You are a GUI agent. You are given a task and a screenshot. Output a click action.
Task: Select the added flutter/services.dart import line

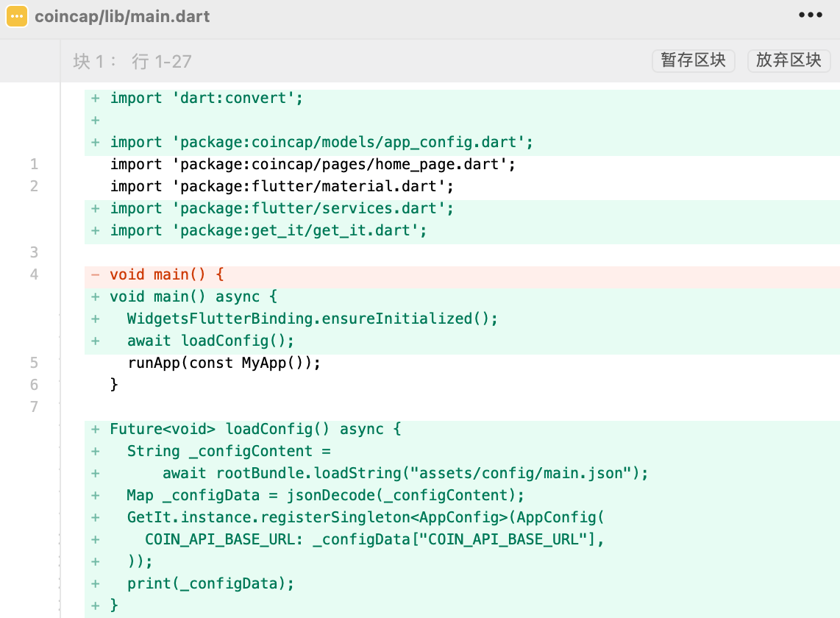coord(282,209)
